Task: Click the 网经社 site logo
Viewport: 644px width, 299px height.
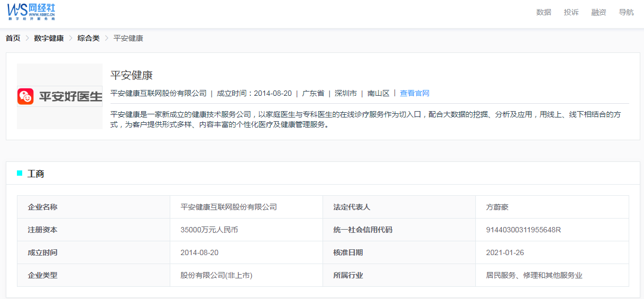Action: click(31, 11)
